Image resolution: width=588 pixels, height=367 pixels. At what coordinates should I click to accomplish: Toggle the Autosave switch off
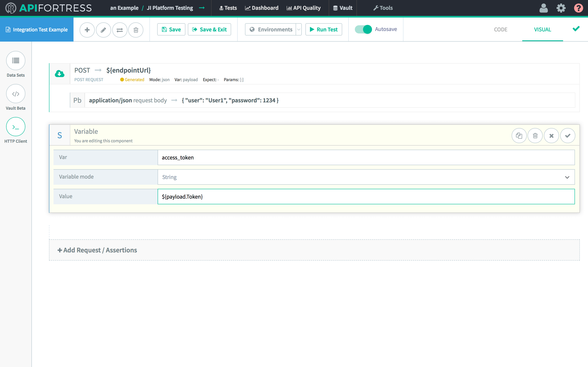coord(363,29)
